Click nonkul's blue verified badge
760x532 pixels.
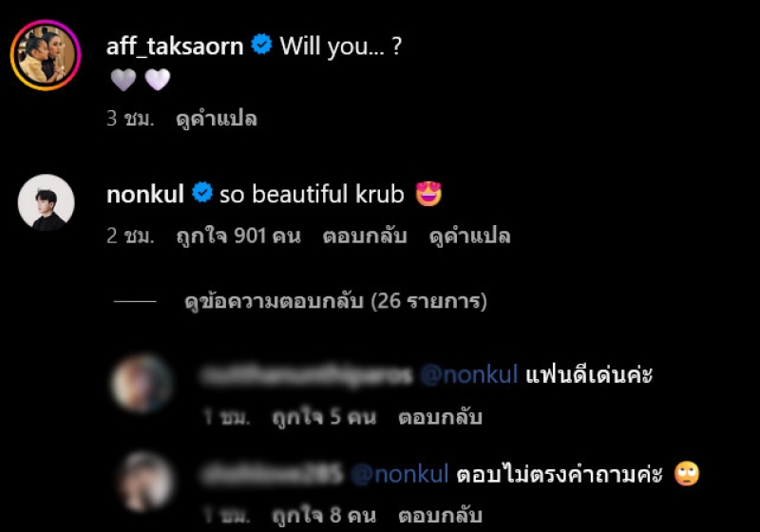point(202,192)
